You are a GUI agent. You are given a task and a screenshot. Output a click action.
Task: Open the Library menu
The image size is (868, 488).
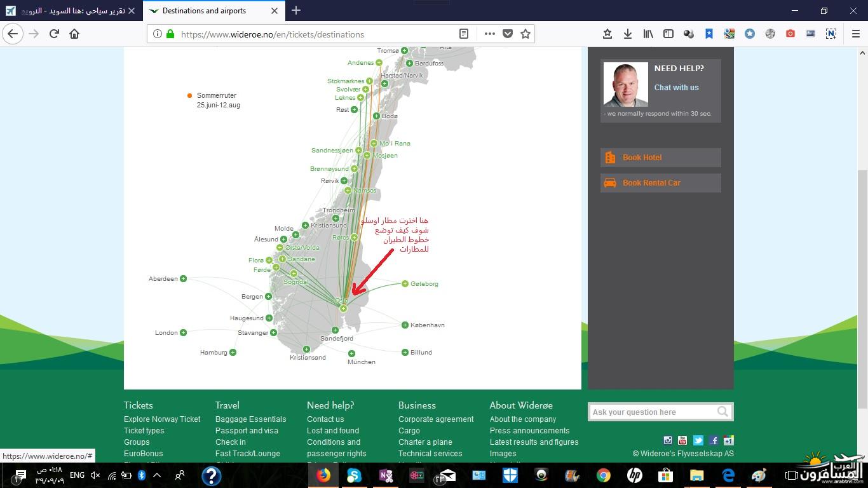[x=648, y=34]
